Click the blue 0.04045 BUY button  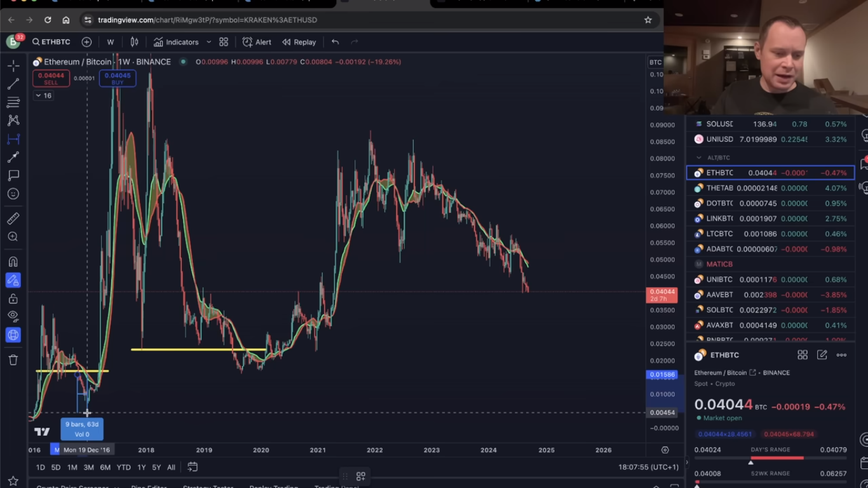118,79
